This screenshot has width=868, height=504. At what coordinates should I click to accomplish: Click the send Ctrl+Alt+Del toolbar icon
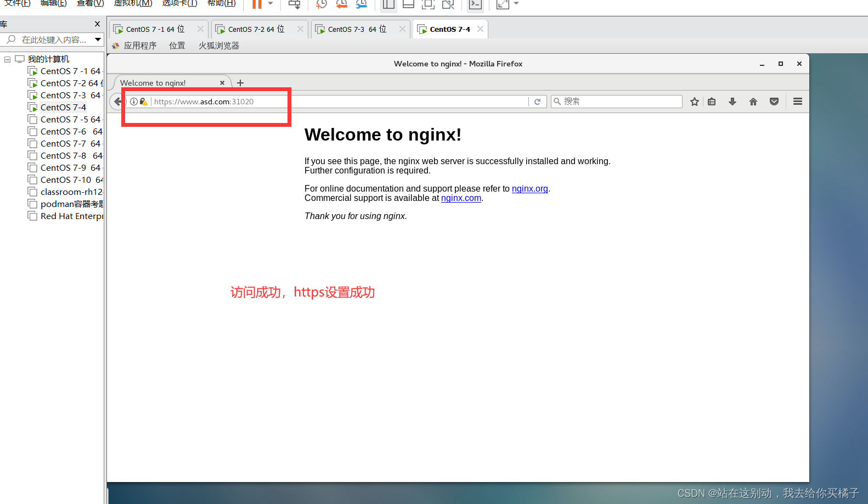(x=295, y=4)
